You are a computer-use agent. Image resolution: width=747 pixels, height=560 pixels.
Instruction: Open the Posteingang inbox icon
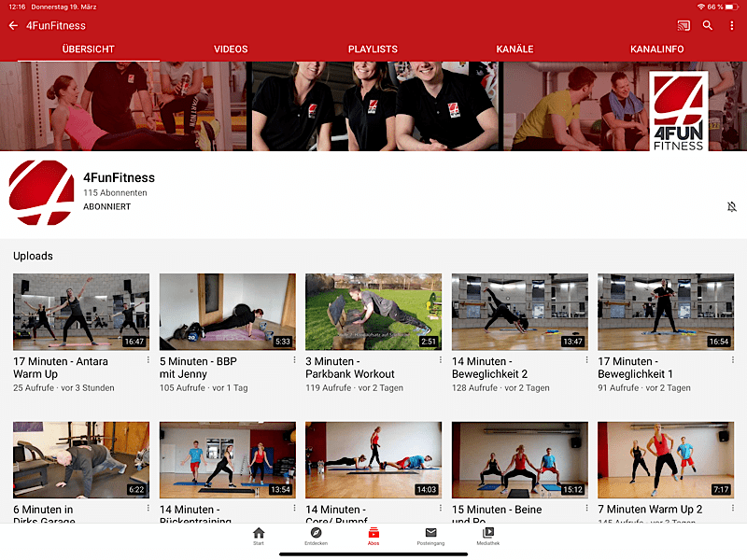click(x=430, y=536)
